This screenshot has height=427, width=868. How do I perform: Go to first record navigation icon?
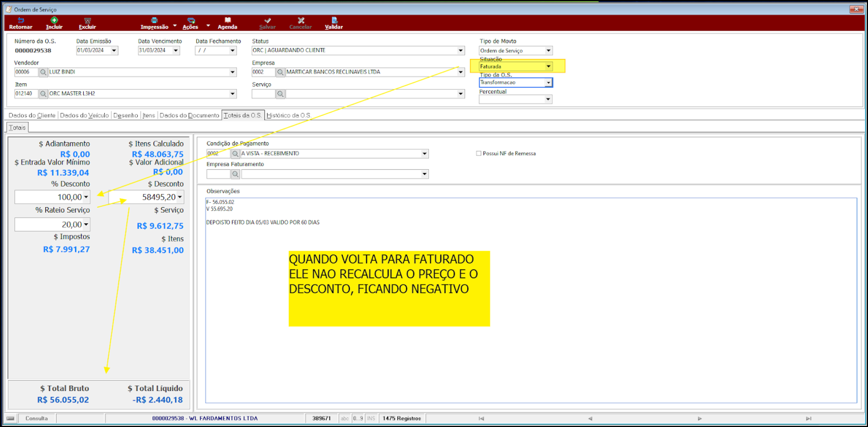[x=481, y=419]
